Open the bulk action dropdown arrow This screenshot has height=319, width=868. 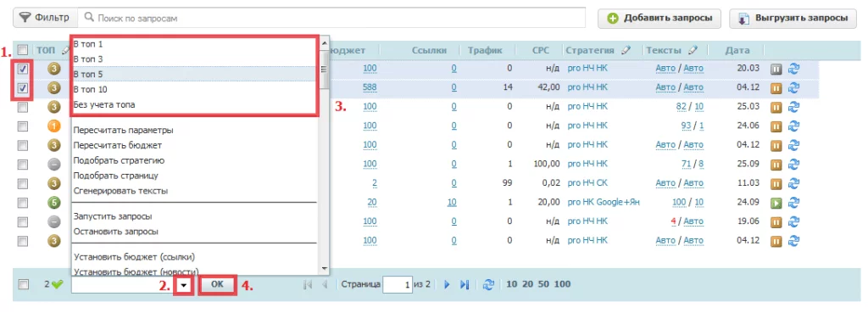pos(183,285)
